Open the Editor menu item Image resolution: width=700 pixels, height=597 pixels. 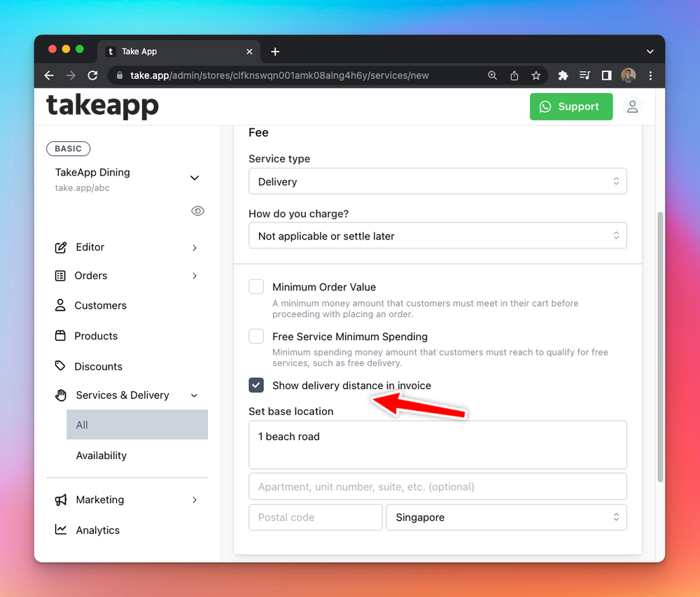(x=90, y=247)
